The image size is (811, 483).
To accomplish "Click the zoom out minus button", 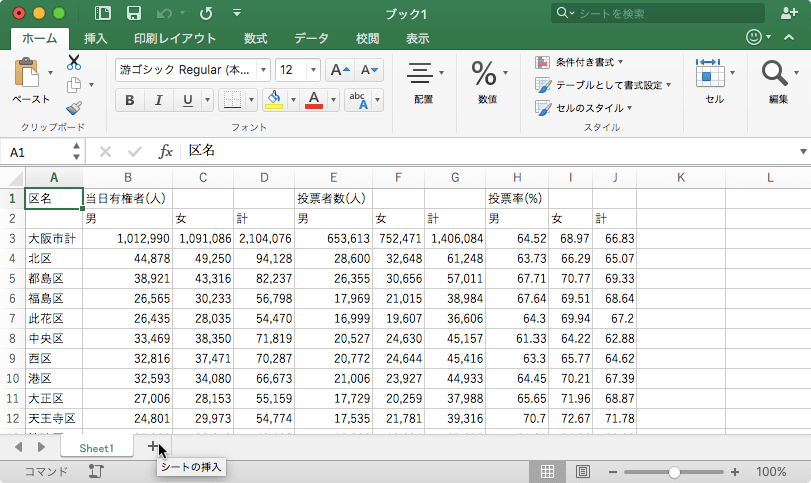I will (x=612, y=472).
